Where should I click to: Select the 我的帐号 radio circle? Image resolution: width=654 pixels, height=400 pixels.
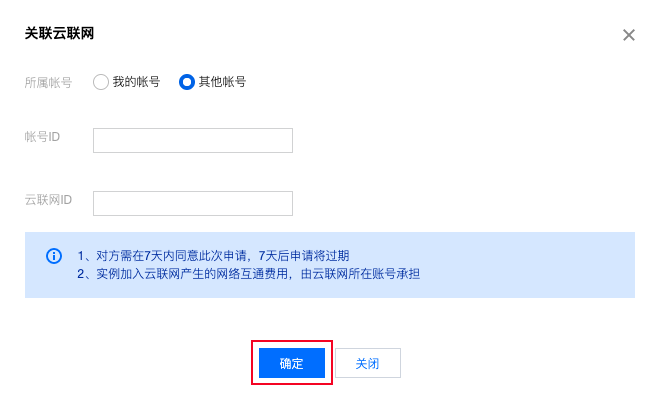(x=100, y=82)
